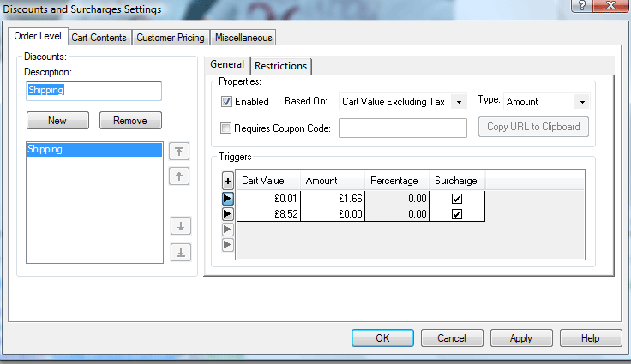Screen dimensions: 631x364
Task: Select the £0.01 trigger row arrow
Action: point(227,198)
